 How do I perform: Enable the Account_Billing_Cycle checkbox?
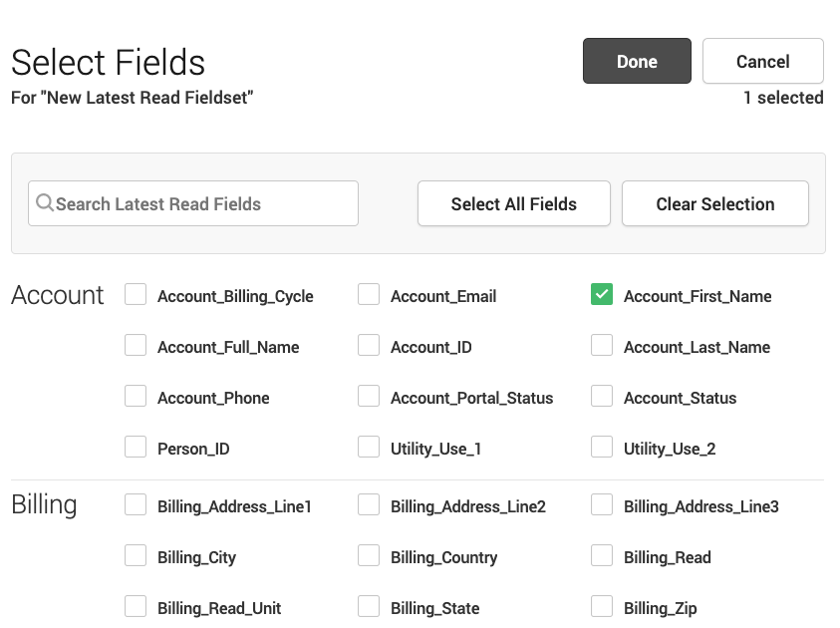click(136, 295)
